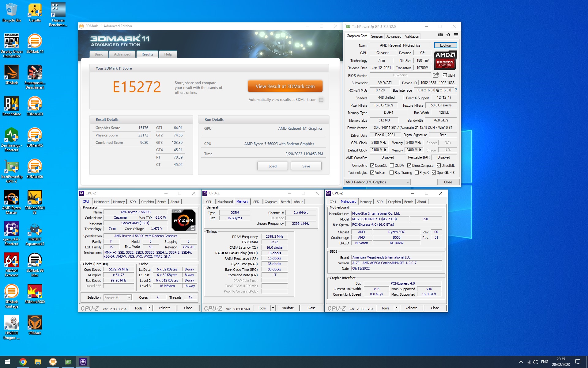588x368 pixels.
Task: Launch AMD Ryzen Master icon
Action: [12, 202]
